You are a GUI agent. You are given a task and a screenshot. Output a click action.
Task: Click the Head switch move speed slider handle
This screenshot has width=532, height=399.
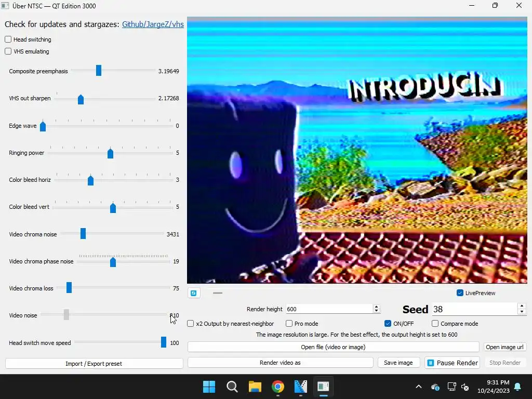pos(164,342)
